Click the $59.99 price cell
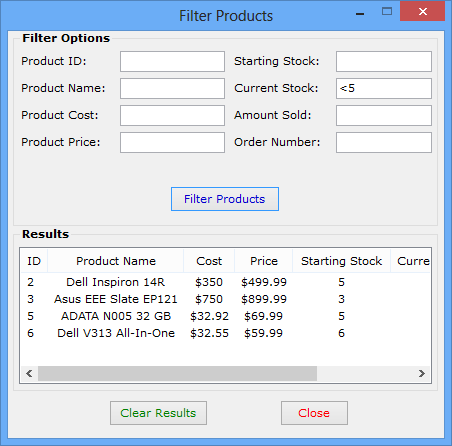Screen dimensions: 452x446 coord(263,333)
